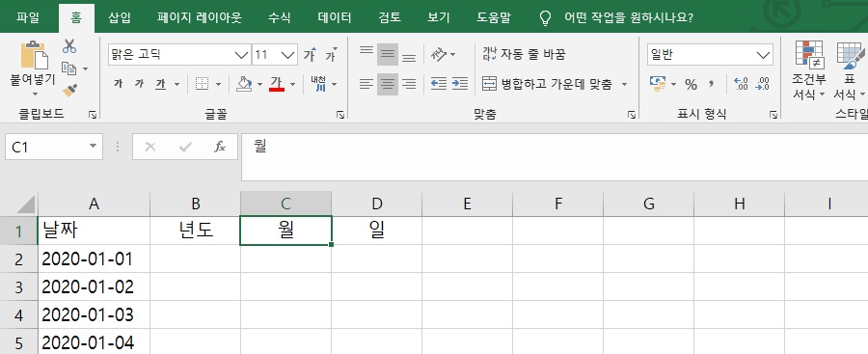
Task: Open number format dialog launcher
Action: pyautogui.click(x=773, y=115)
